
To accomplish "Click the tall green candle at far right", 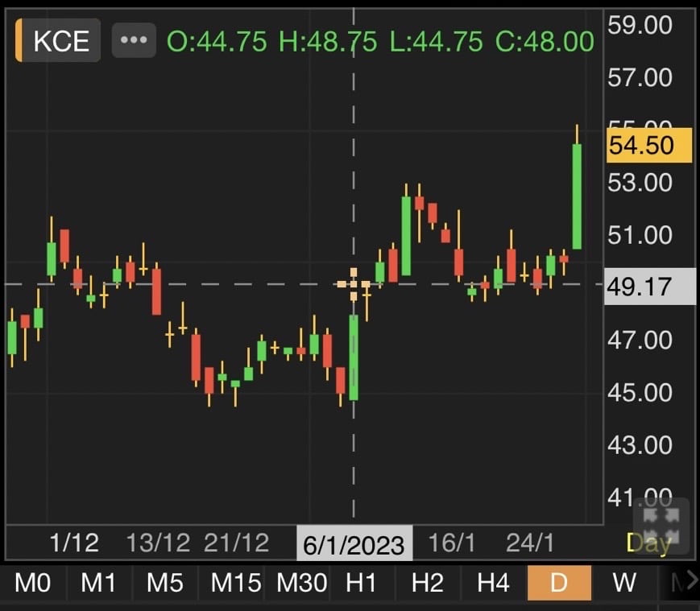I will (577, 196).
